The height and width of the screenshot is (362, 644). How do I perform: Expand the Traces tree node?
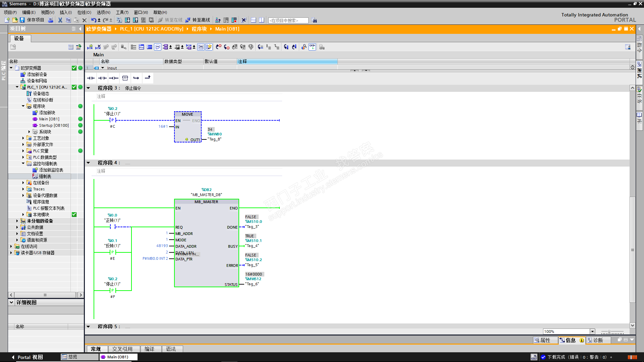(x=23, y=189)
